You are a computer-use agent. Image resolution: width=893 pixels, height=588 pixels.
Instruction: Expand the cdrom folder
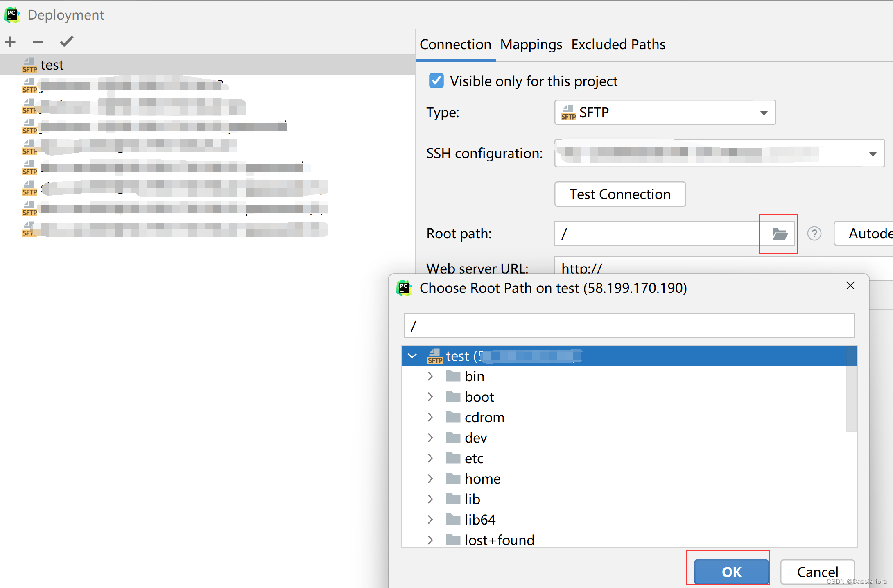(x=430, y=417)
